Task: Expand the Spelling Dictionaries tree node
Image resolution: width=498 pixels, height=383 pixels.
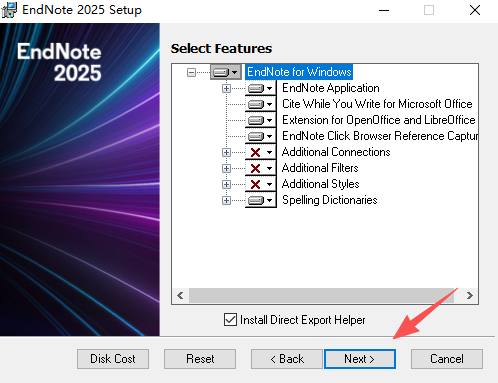Action: 226,200
